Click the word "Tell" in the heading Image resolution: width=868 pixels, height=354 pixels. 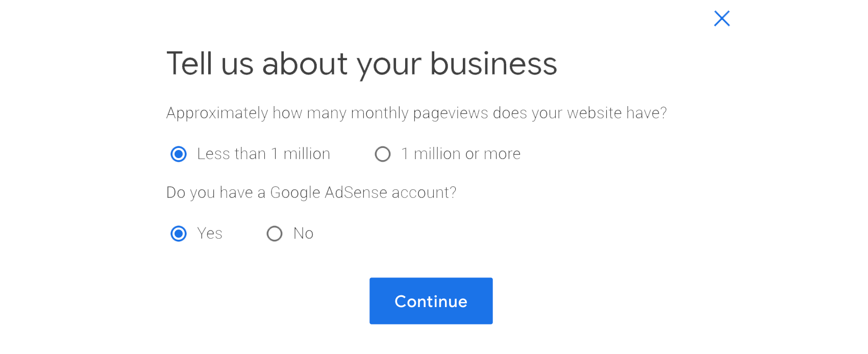tap(189, 64)
